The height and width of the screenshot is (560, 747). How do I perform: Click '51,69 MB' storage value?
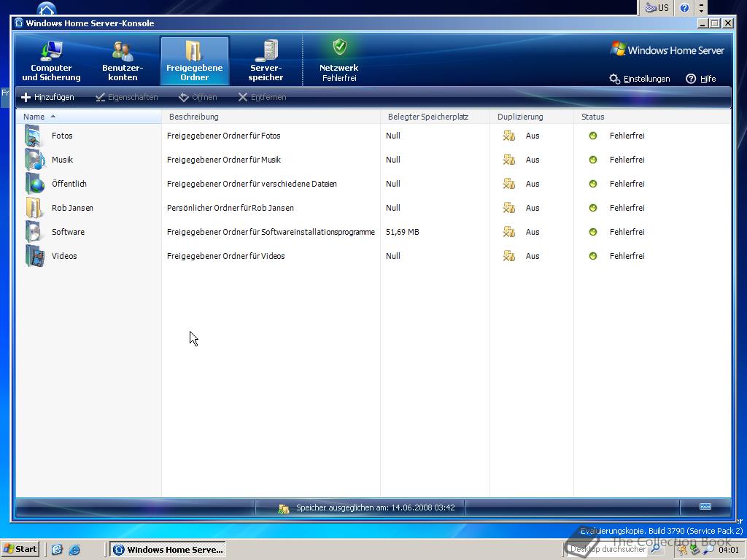tap(403, 232)
